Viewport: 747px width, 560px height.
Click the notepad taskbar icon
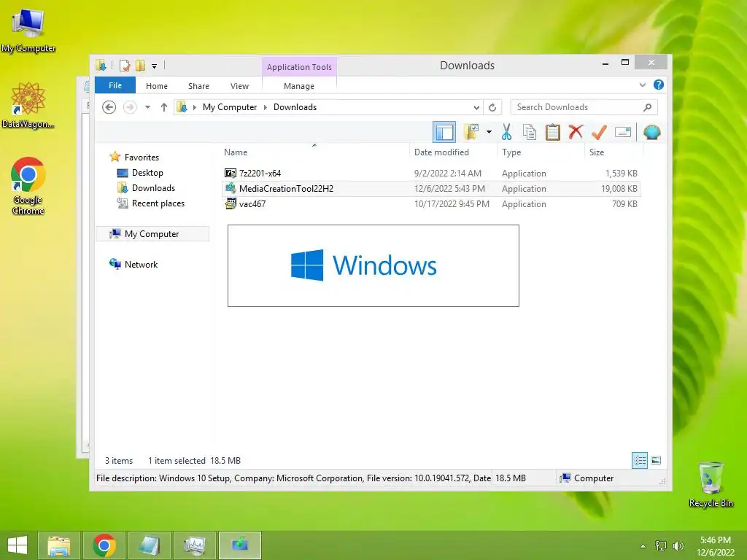pyautogui.click(x=149, y=545)
